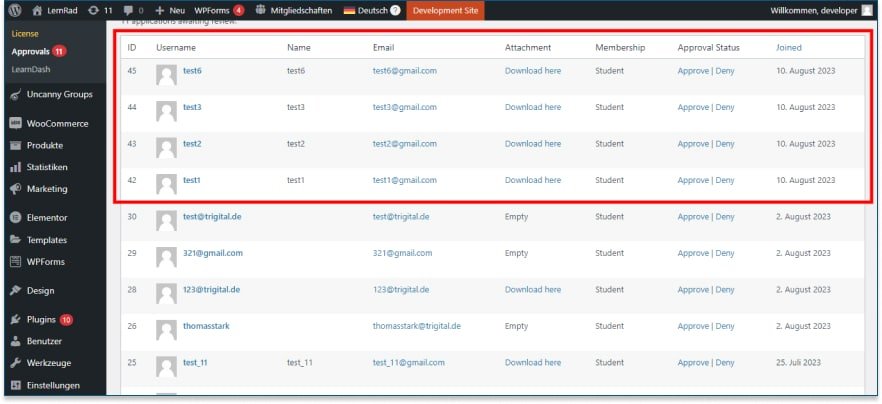Sort the table by Joined column

point(789,48)
